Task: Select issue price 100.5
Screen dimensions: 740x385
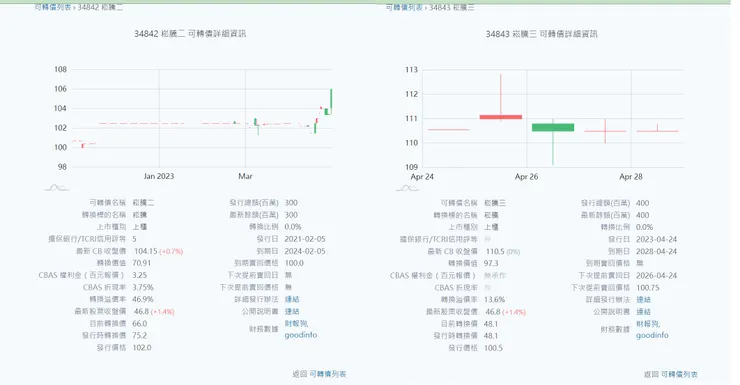Action: coord(494,348)
